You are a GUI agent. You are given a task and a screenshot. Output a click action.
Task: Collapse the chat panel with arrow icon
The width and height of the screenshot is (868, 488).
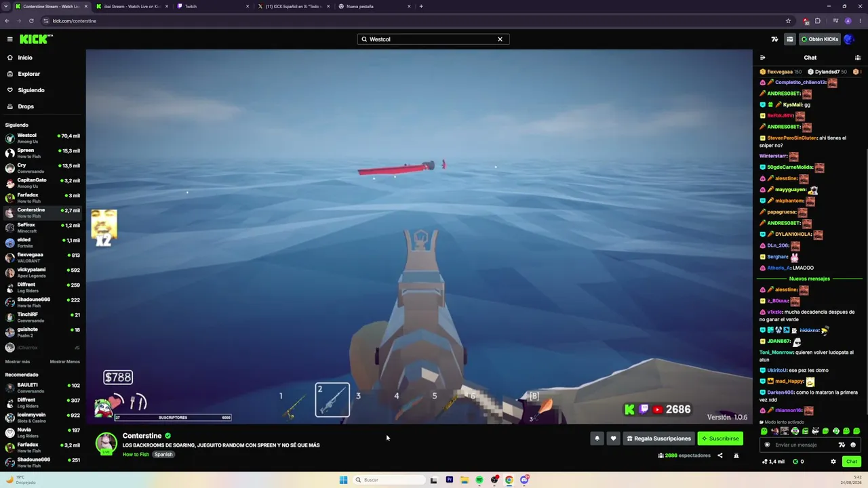coord(762,58)
